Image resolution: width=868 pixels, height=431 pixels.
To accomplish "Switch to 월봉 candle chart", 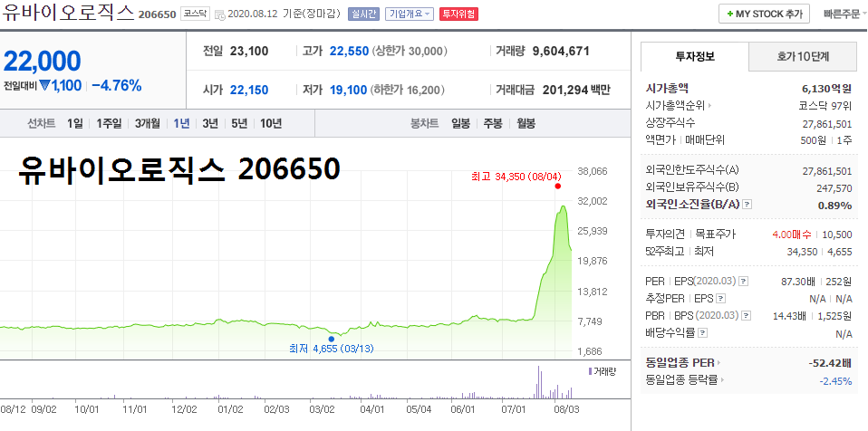I will click(x=526, y=123).
